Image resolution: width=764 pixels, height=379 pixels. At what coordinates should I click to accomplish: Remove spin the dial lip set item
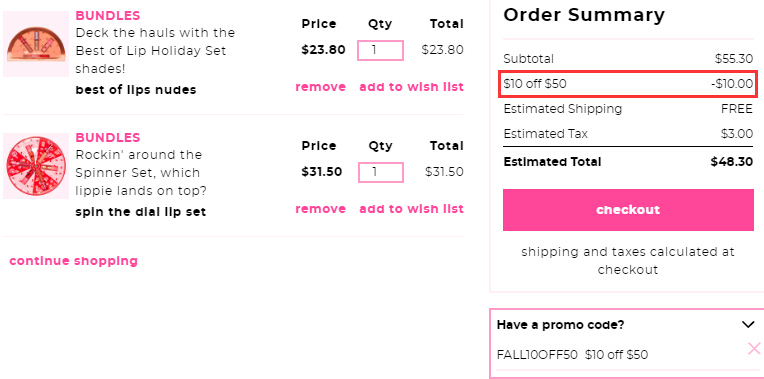pos(321,209)
